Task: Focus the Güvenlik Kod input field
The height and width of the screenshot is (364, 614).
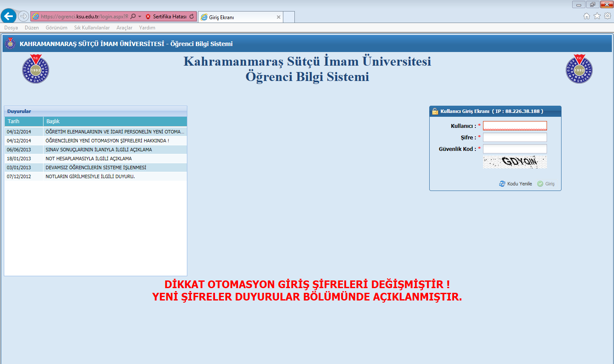Action: [515, 149]
